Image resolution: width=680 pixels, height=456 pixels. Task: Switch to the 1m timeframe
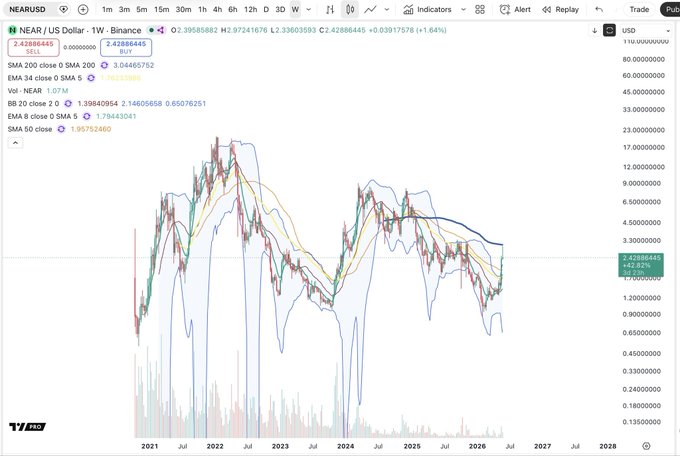[107, 9]
